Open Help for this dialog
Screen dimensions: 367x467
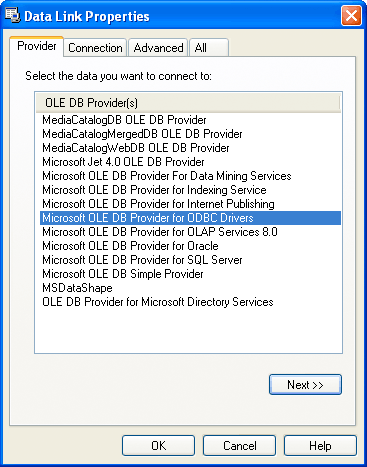tap(320, 446)
